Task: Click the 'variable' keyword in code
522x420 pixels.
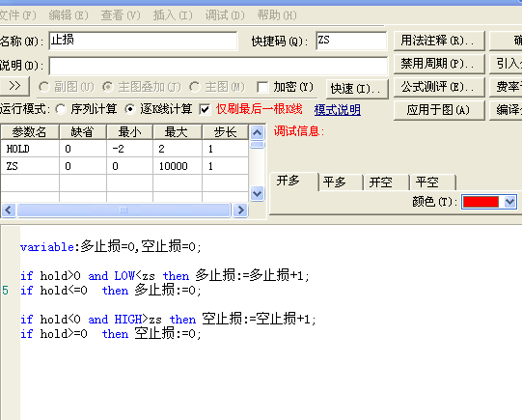Action: 47,247
